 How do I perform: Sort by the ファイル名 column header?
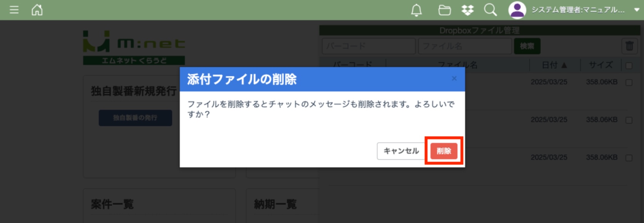click(x=457, y=65)
